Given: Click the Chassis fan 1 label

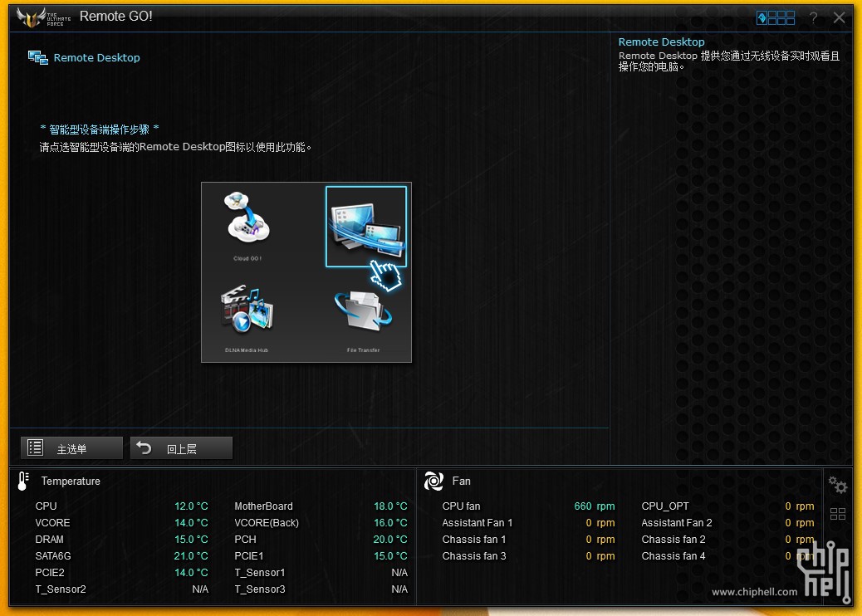Looking at the screenshot, I should pyautogui.click(x=474, y=539).
